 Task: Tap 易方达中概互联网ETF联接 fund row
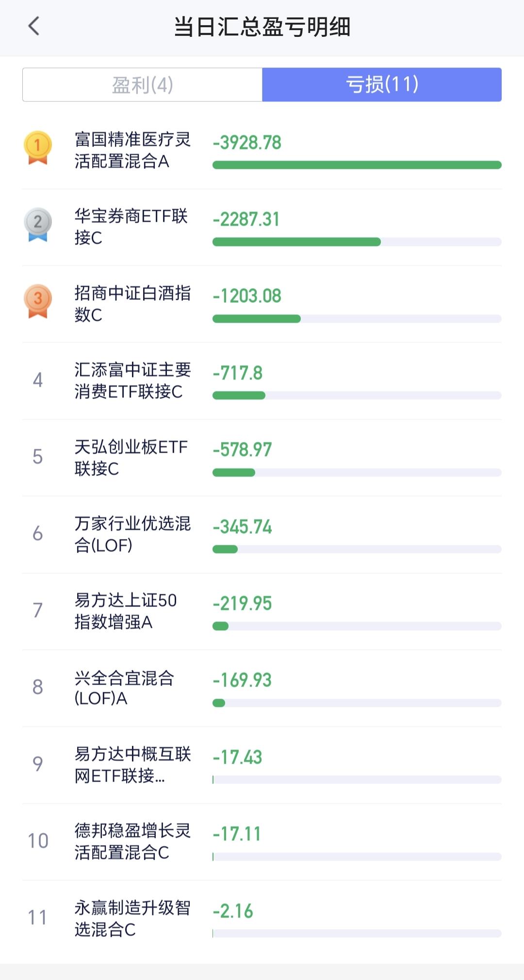pos(132,765)
